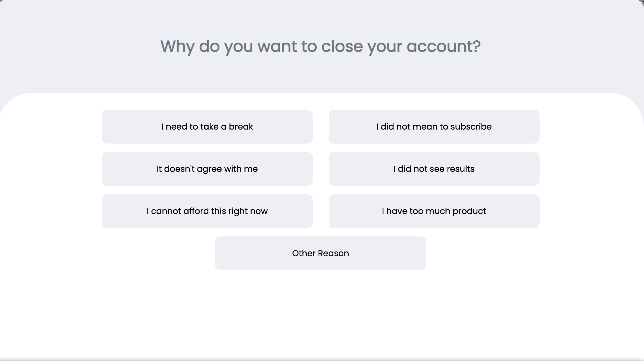644x361 pixels.
Task: Select "I need to take a break"
Action: [x=207, y=127]
